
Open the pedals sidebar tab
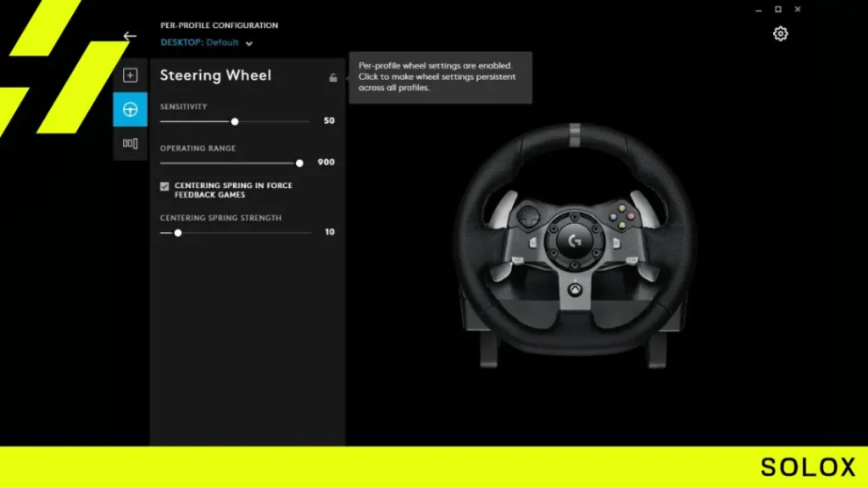[x=130, y=143]
